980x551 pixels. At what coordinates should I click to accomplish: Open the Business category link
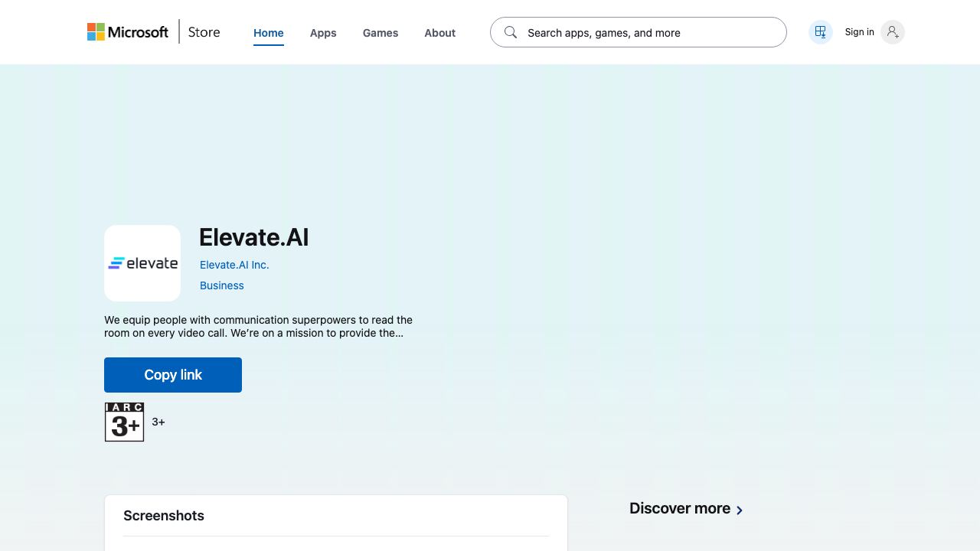tap(222, 285)
